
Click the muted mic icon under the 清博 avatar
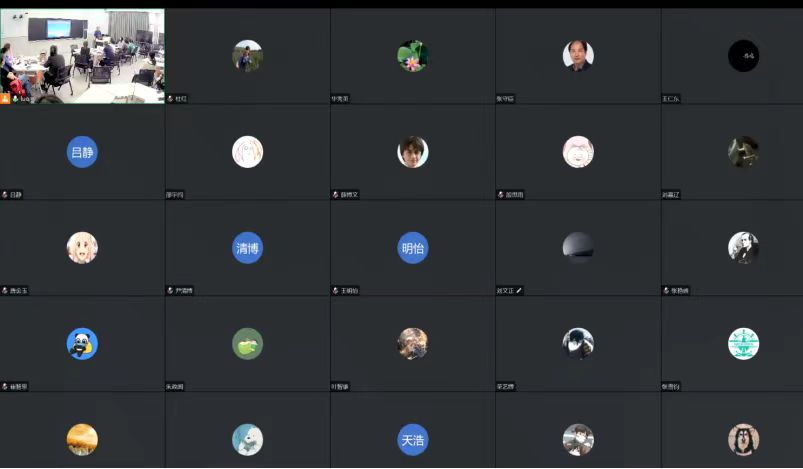(x=171, y=290)
